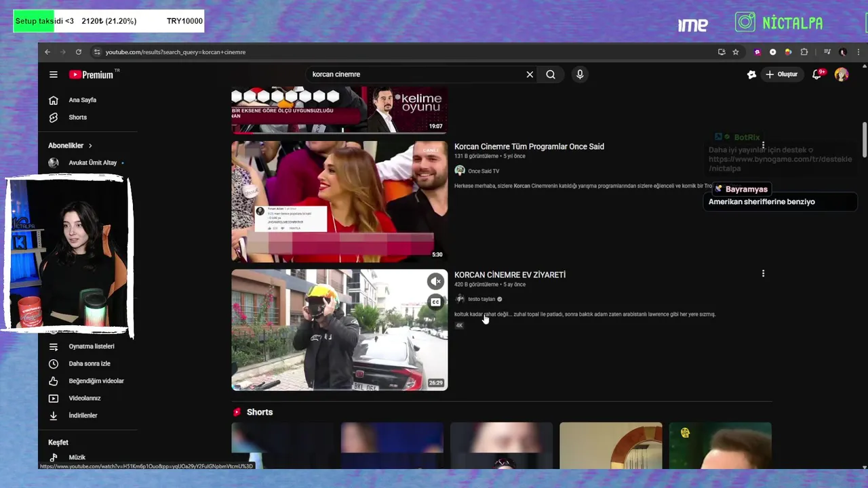Open the colorful circles extension icon
This screenshot has height=488, width=868.
[788, 52]
